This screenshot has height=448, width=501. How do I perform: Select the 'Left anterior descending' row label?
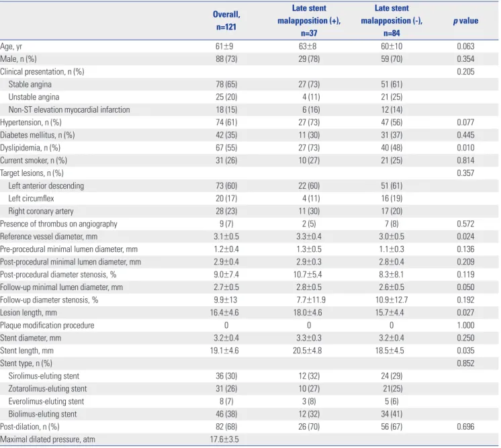pos(46,186)
